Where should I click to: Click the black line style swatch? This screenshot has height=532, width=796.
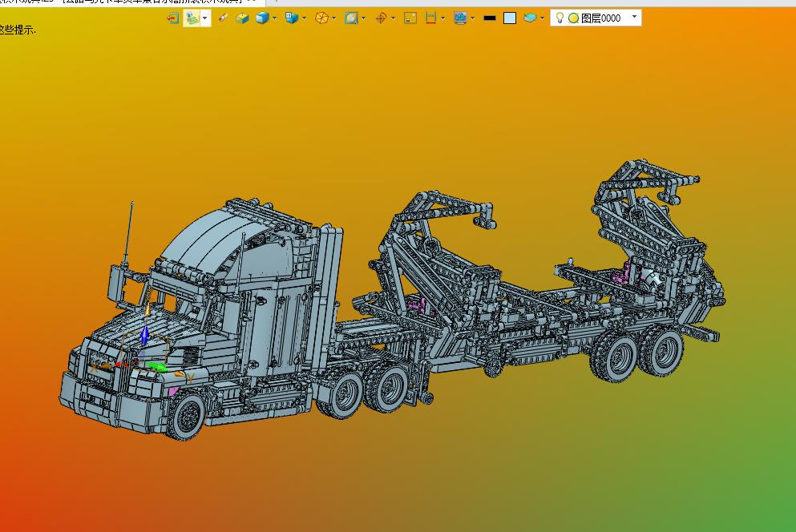pyautogui.click(x=489, y=18)
